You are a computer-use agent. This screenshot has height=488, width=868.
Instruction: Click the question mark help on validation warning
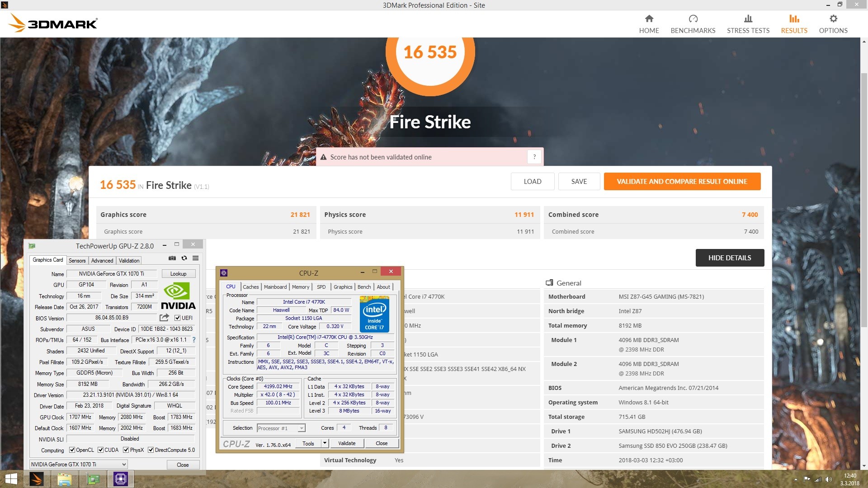pos(534,157)
